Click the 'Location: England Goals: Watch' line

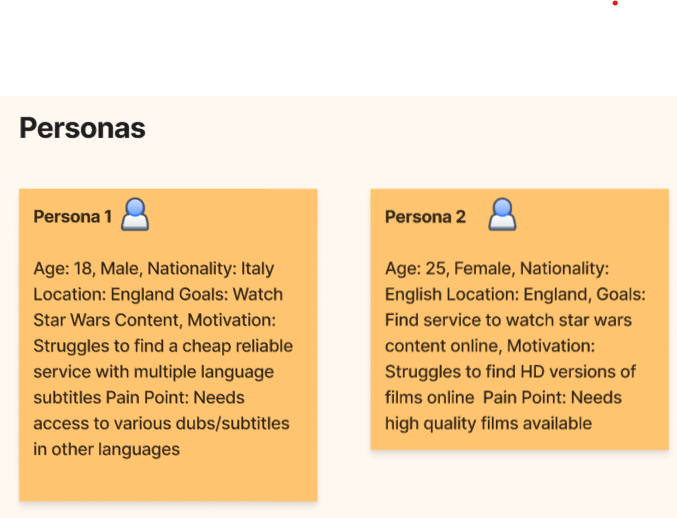(158, 295)
